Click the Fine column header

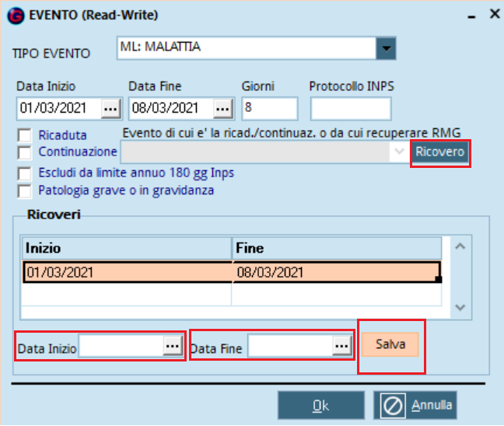pyautogui.click(x=337, y=248)
